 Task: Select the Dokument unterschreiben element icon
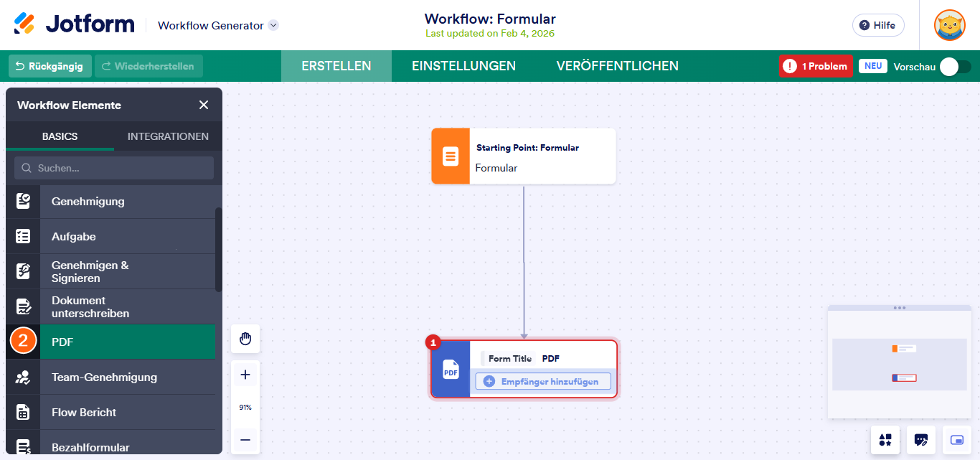(x=23, y=306)
